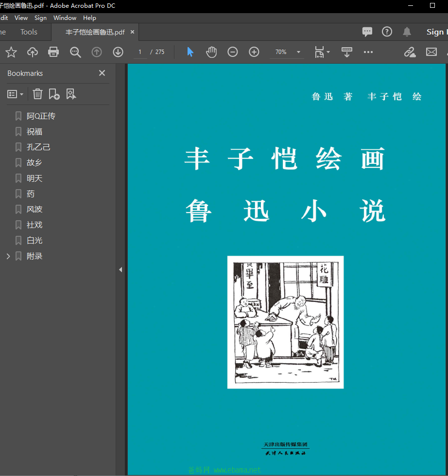Image resolution: width=448 pixels, height=476 pixels.
Task: Send file by email envelope icon
Action: point(431,52)
